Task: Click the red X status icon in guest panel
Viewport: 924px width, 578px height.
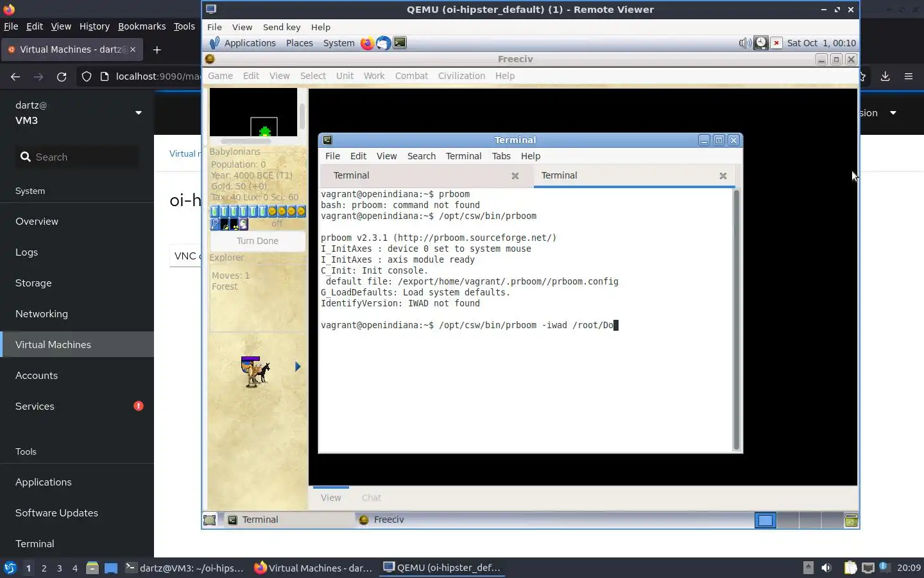Action: coord(776,43)
